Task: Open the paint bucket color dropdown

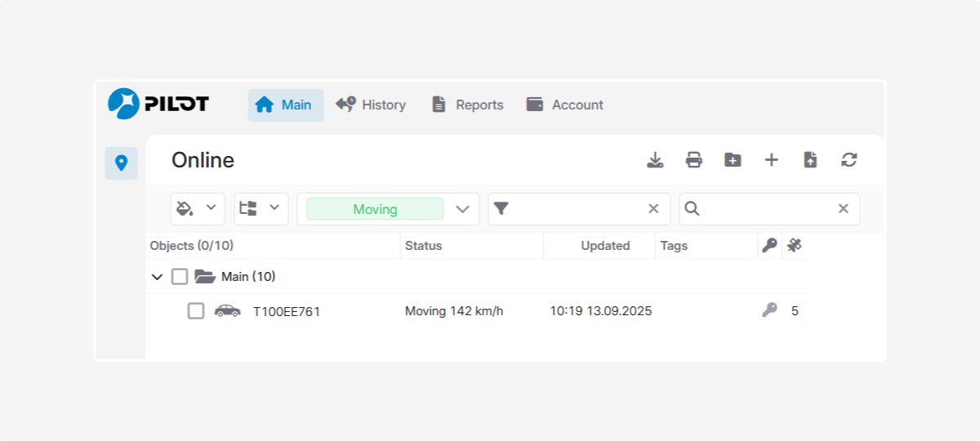Action: (x=197, y=209)
